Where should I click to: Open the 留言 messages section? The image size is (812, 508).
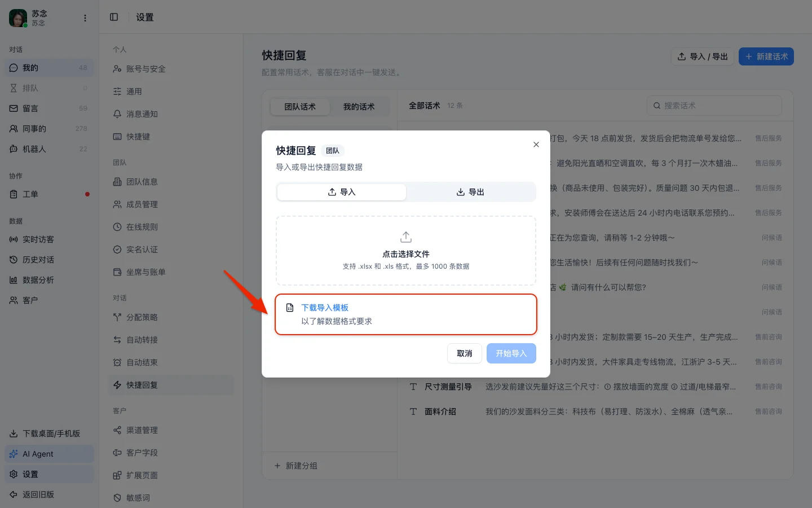49,108
